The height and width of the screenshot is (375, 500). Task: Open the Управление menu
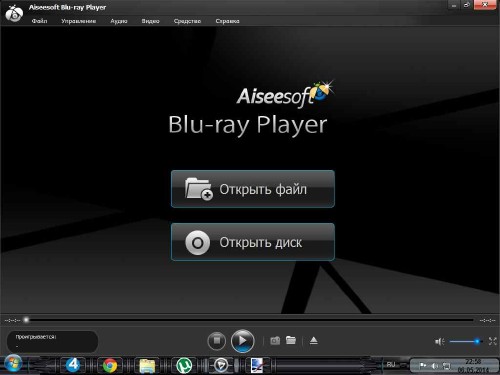(x=78, y=21)
